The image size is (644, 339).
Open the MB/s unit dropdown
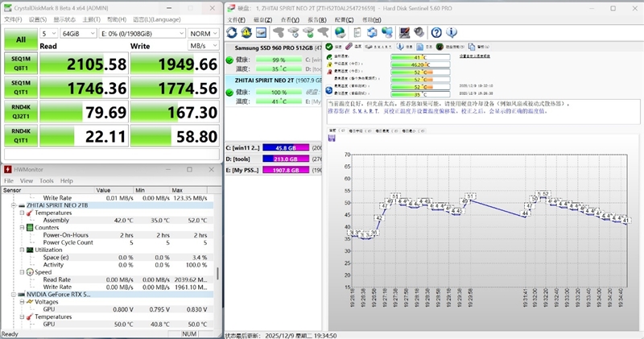click(x=203, y=46)
